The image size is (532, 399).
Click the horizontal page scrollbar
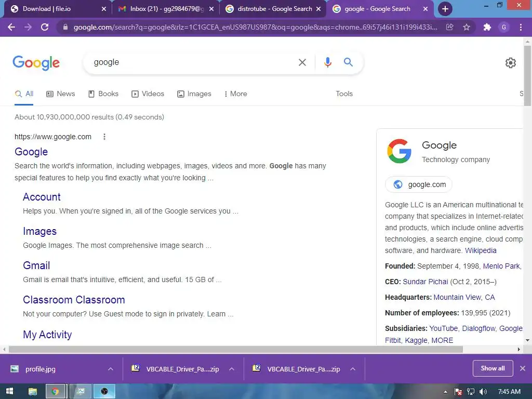click(x=236, y=350)
